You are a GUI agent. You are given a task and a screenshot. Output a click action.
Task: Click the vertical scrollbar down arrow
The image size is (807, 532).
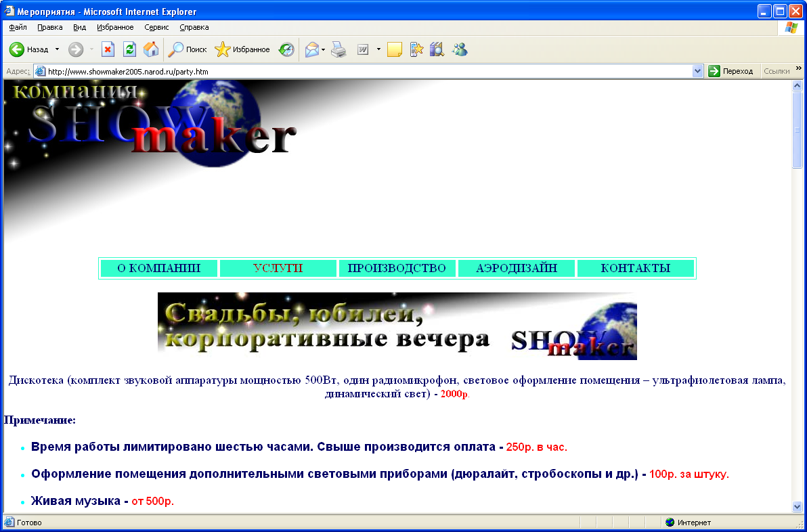point(798,507)
